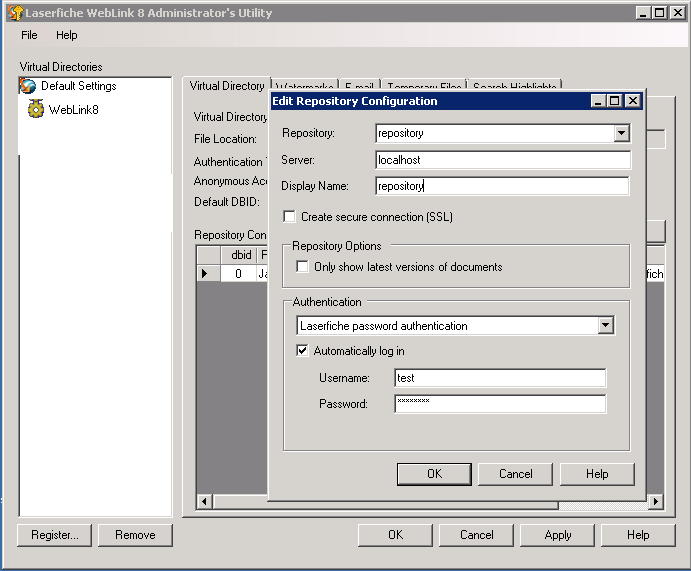Image resolution: width=691 pixels, height=571 pixels.
Task: Click Cancel in the main utility window
Action: 476,535
